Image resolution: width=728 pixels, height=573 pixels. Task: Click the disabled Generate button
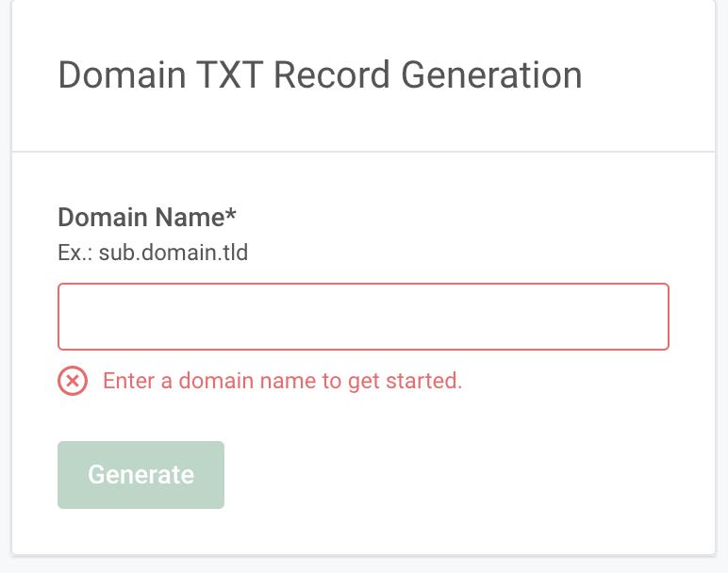pyautogui.click(x=141, y=475)
